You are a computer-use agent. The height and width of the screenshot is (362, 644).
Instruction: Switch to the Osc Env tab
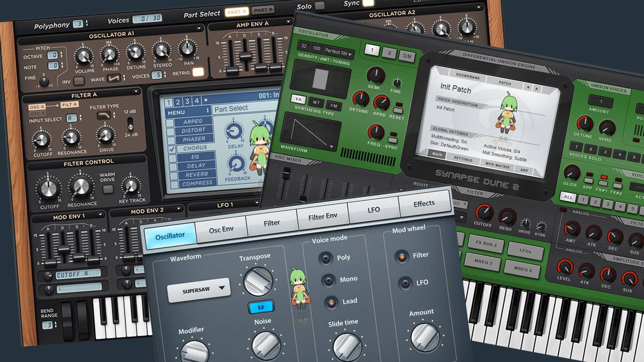(x=222, y=230)
